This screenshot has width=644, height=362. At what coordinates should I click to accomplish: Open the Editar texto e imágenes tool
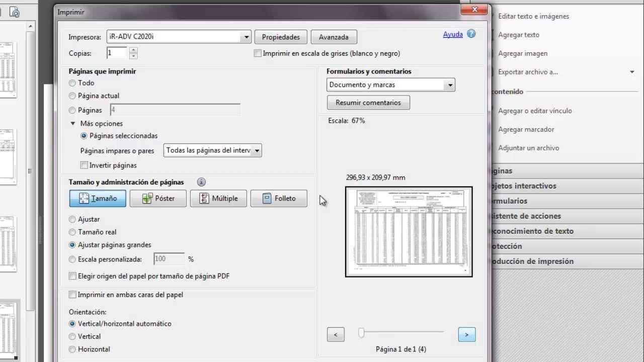[x=533, y=16]
